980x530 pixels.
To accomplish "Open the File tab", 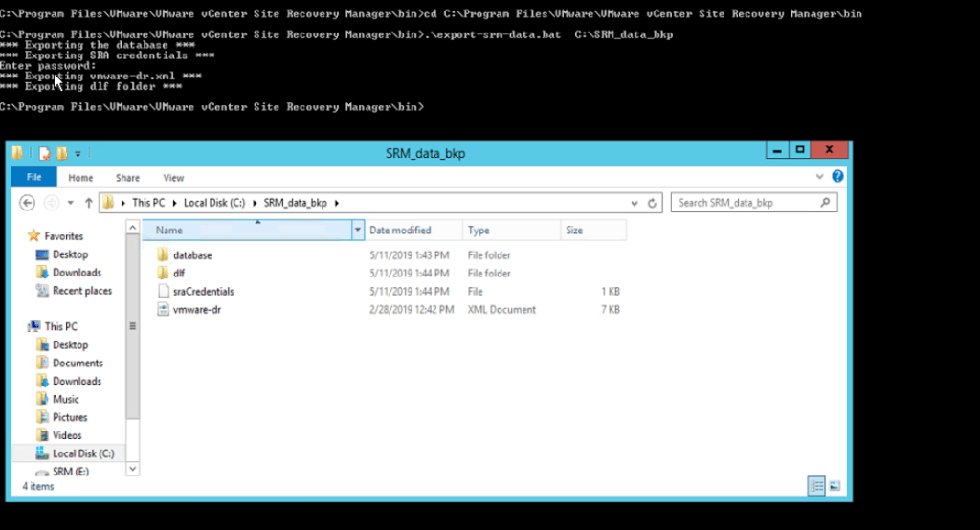I will (33, 178).
